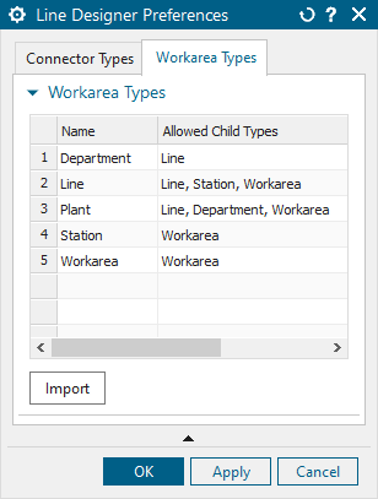Viewport: 378px width, 499px height.
Task: Select the Department name cell
Action: coord(107,158)
